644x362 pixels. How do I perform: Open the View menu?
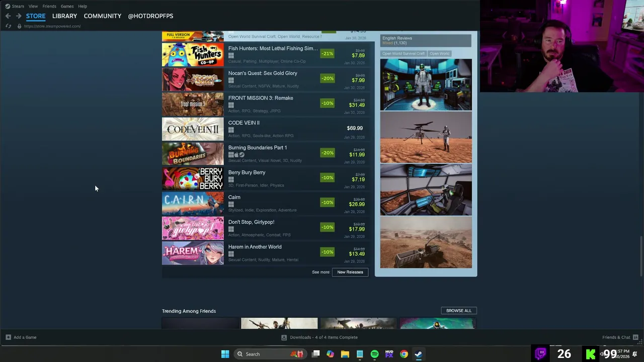[33, 6]
